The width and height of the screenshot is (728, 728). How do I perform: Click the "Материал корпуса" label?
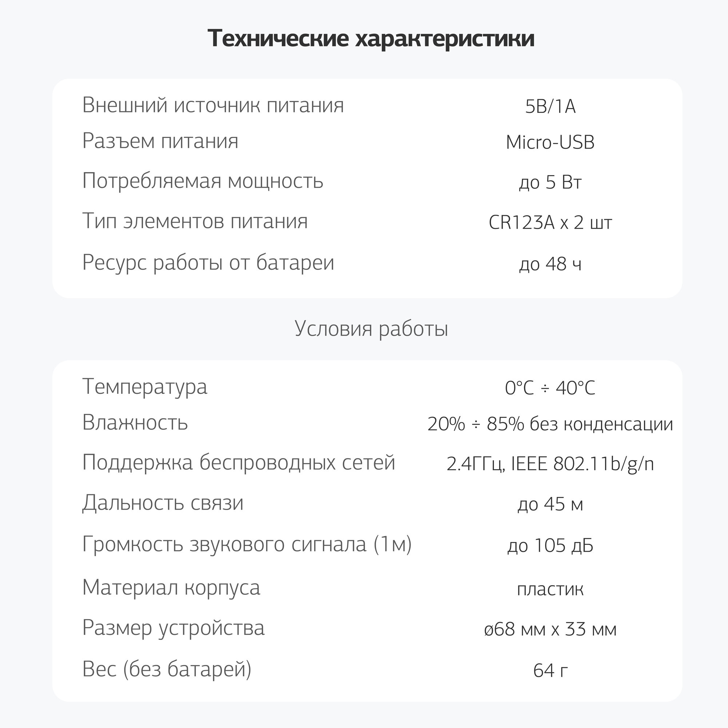coord(171,587)
